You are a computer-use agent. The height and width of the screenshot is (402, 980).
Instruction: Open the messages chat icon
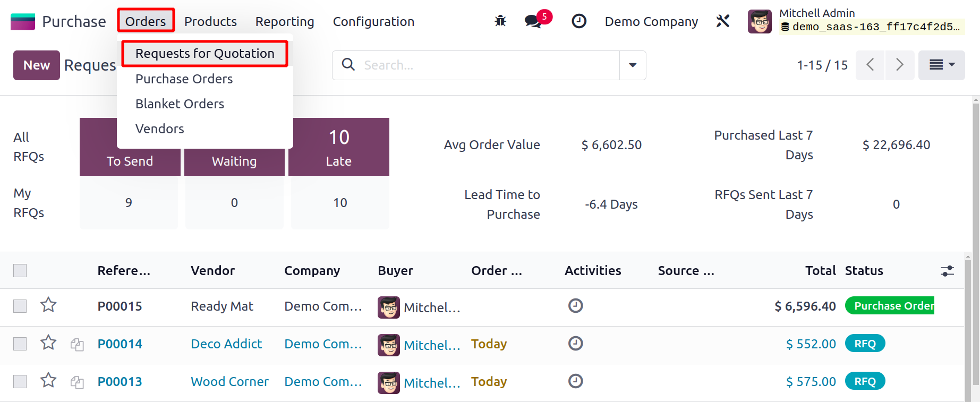tap(533, 21)
